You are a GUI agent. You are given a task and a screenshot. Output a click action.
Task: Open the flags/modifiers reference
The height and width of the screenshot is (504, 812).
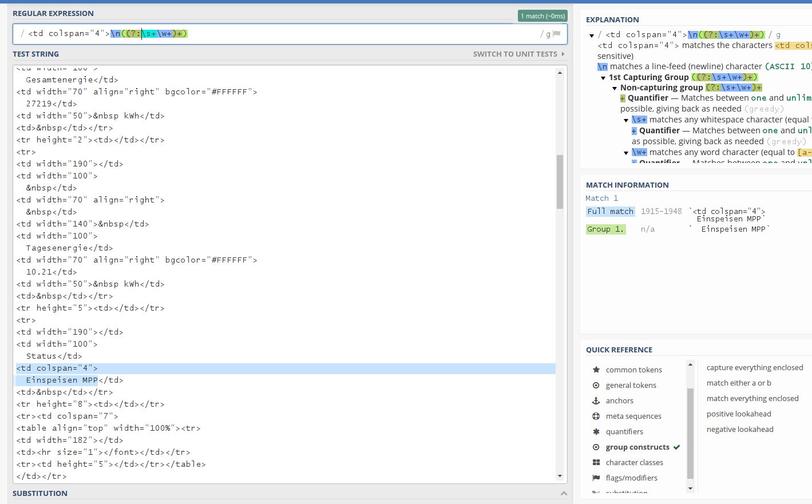coord(632,478)
